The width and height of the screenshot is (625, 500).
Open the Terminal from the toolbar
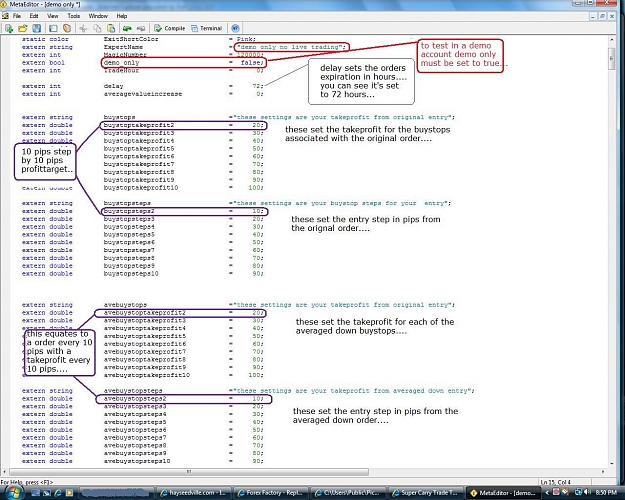(206, 28)
